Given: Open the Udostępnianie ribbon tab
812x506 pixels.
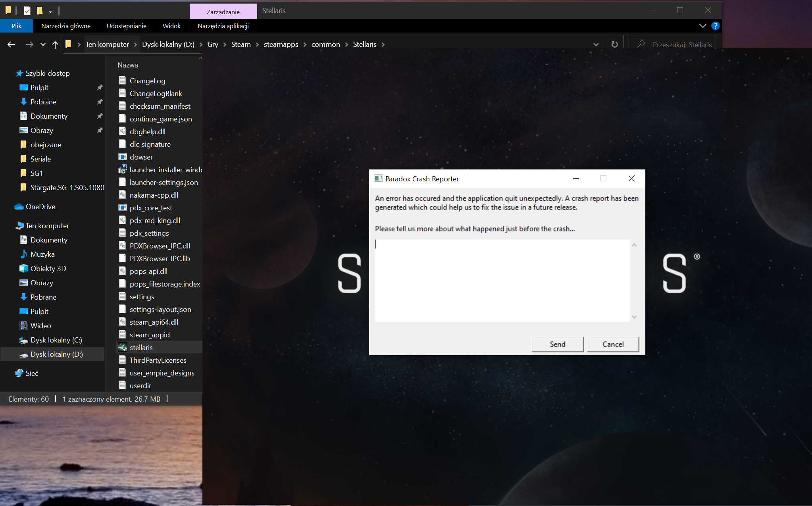Looking at the screenshot, I should click(127, 26).
